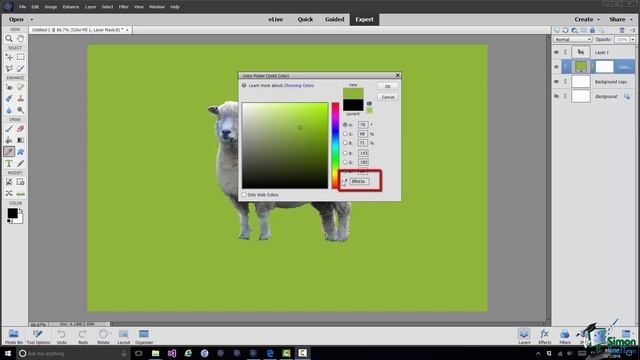Screen dimensions: 640x360
Task: Click the lock all pixels icon
Action: (x=593, y=30)
